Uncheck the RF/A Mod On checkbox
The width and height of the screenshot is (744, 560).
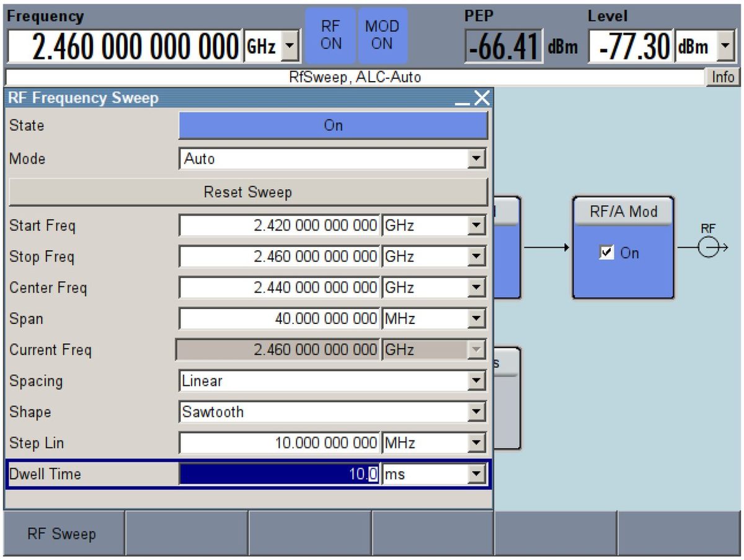(x=606, y=253)
